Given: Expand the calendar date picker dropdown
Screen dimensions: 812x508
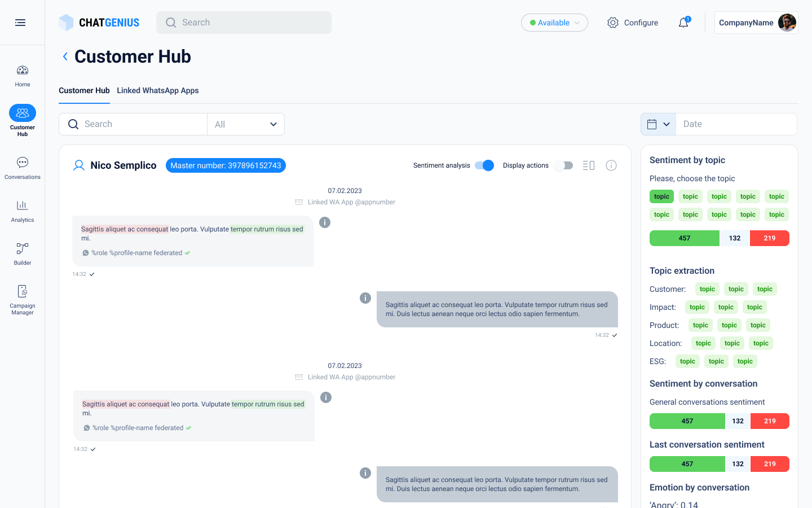Looking at the screenshot, I should (x=658, y=124).
